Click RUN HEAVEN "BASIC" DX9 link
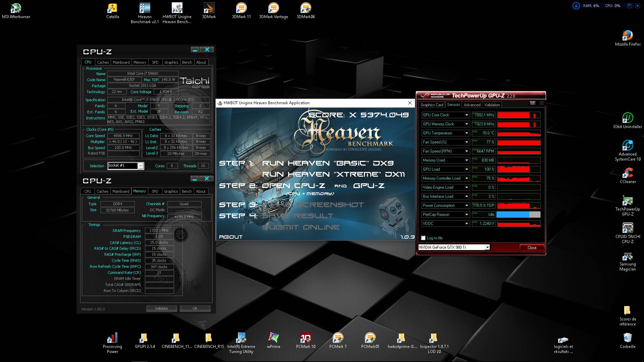The height and width of the screenshot is (362, 644). pos(328,163)
